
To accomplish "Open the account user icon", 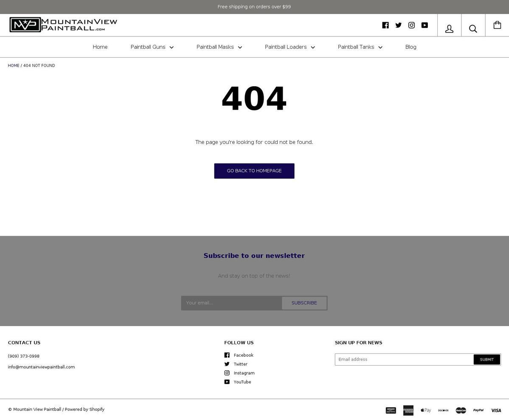I will click(449, 29).
